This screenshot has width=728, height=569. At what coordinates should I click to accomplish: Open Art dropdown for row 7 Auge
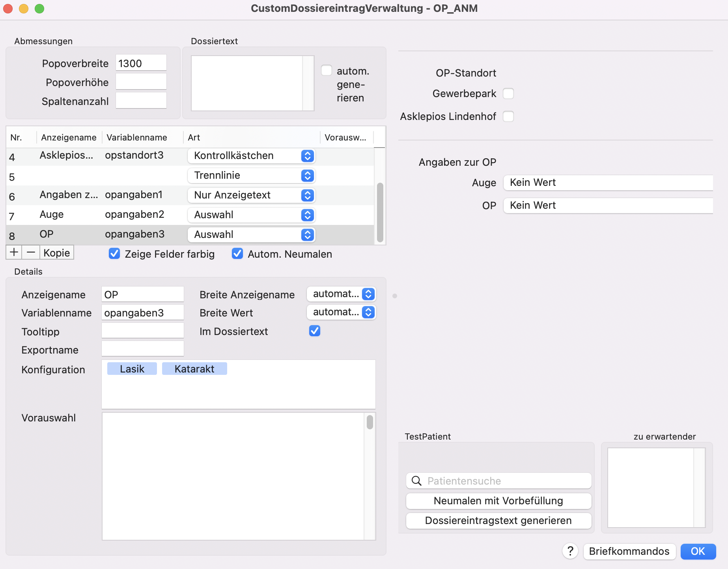(251, 215)
